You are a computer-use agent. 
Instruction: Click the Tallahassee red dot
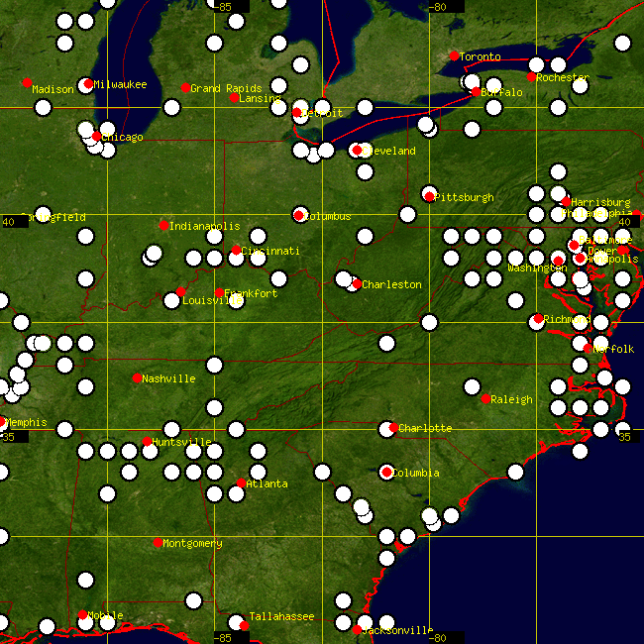click(x=244, y=625)
